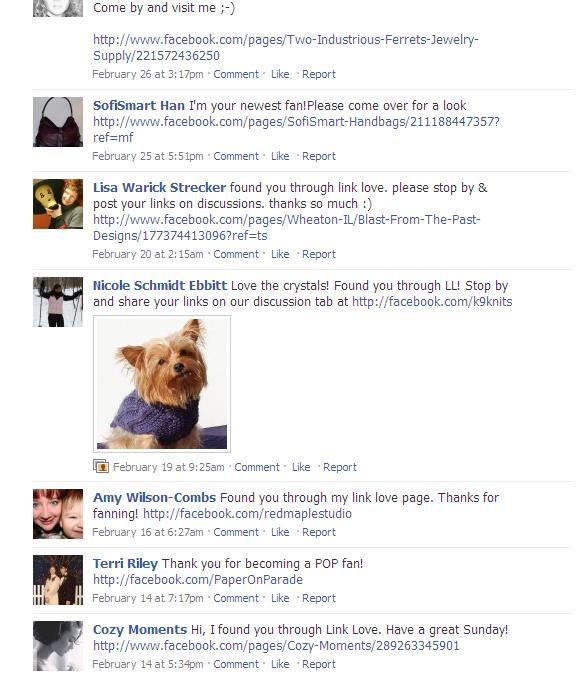Image resolution: width=581 pixels, height=677 pixels.
Task: Visit the Two-Industrious-Ferrets-Jewelry-Supply page link
Action: click(x=286, y=47)
